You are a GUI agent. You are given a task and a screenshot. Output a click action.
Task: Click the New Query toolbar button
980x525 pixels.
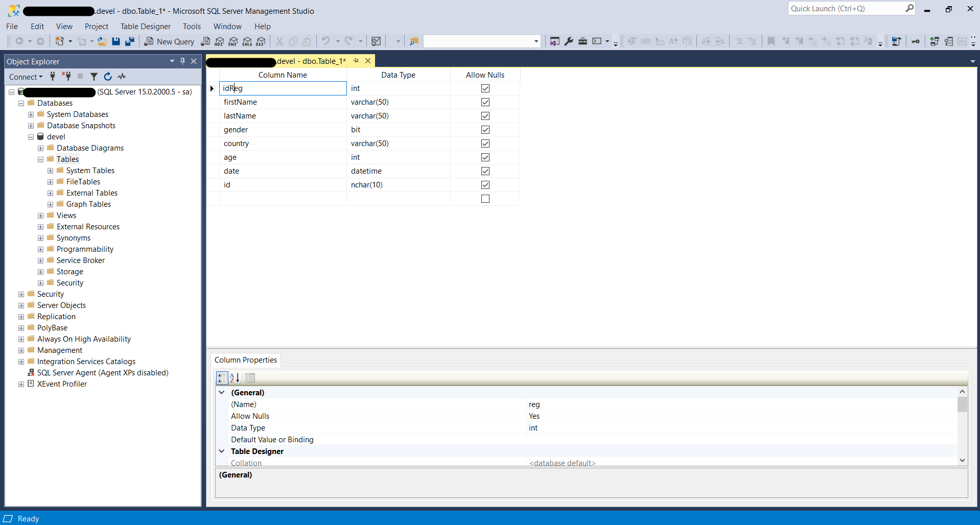[x=169, y=41]
